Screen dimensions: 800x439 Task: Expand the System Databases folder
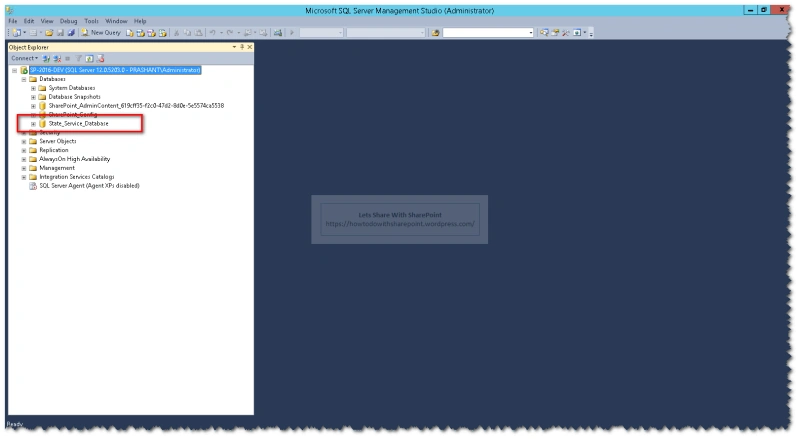[33, 88]
